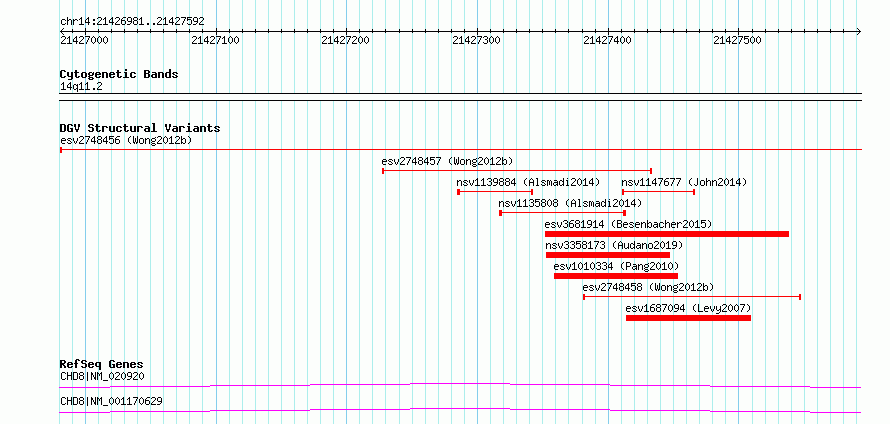Click the nsv3358173 thick red bar
Viewport: 890px width, 424px height.
pos(608,255)
